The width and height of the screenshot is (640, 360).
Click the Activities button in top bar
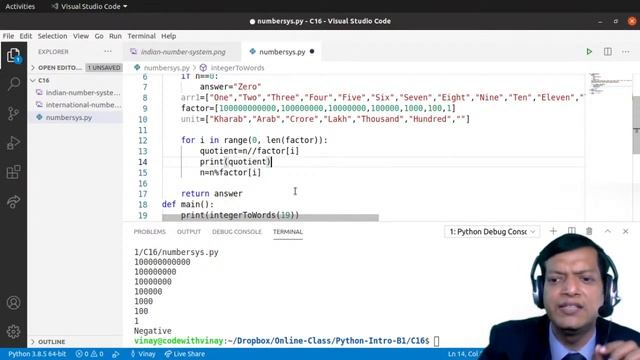click(x=20, y=7)
